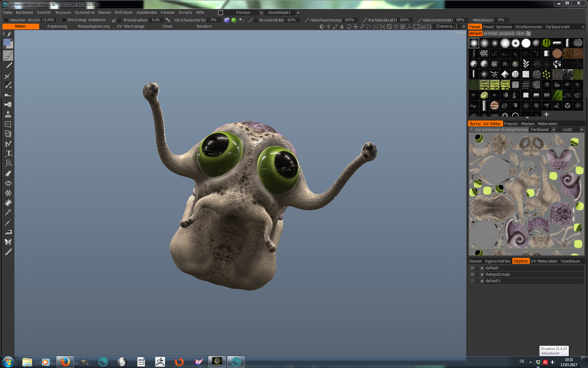Open the Symmetrie menu
The width and height of the screenshot is (588, 368).
[85, 13]
